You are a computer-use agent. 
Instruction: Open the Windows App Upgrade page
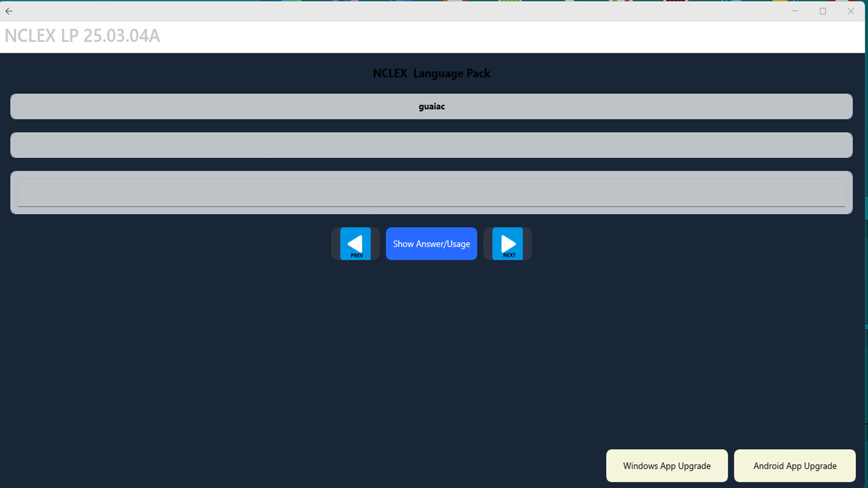667,466
